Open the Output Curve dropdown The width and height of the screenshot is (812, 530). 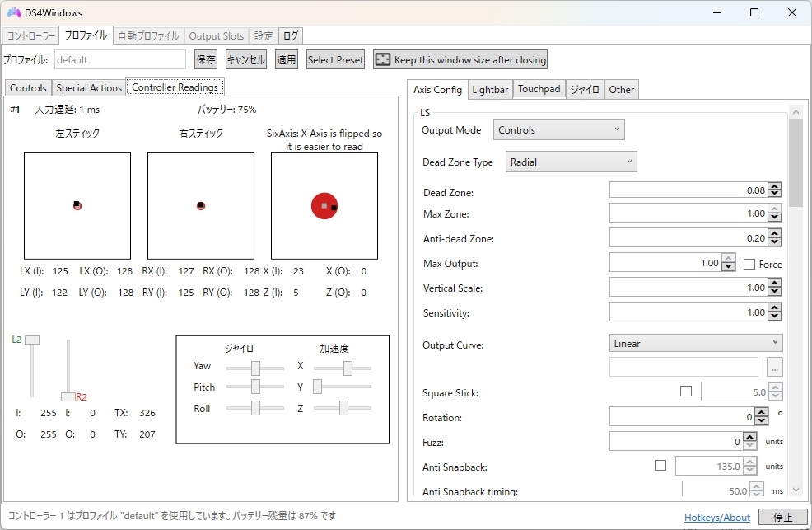coord(696,343)
